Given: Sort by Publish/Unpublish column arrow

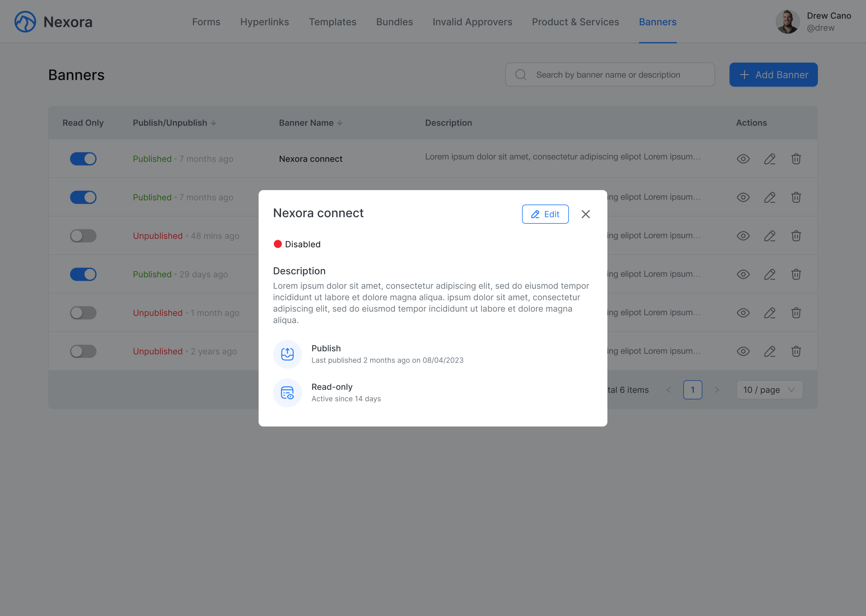Looking at the screenshot, I should tap(214, 123).
